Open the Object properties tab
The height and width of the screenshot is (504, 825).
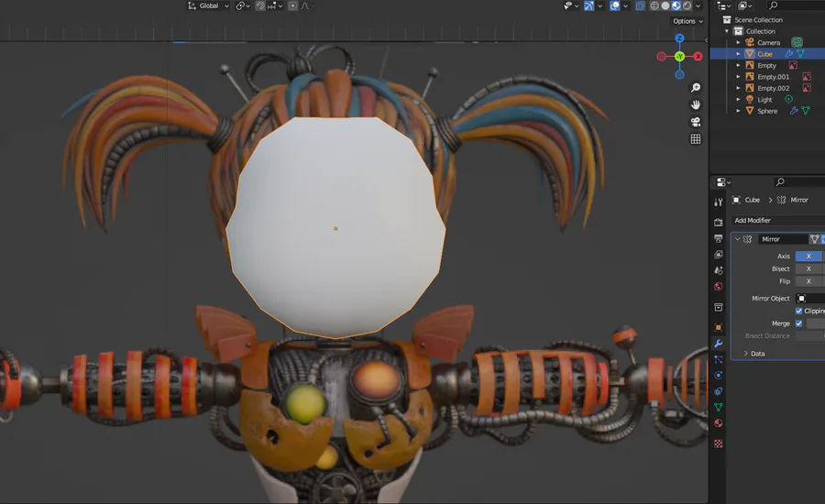pos(718,327)
